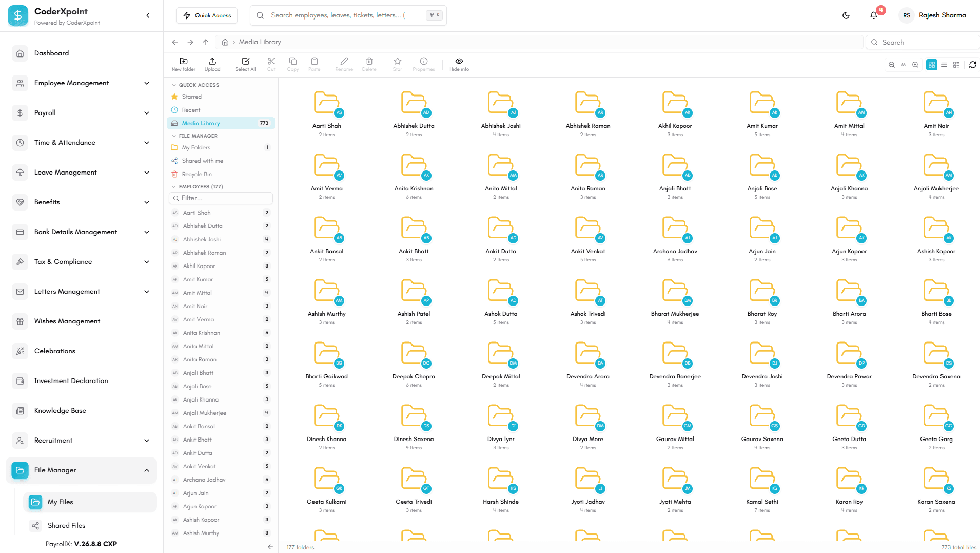Open notifications bell icon
The width and height of the screenshot is (980, 553).
[874, 15]
